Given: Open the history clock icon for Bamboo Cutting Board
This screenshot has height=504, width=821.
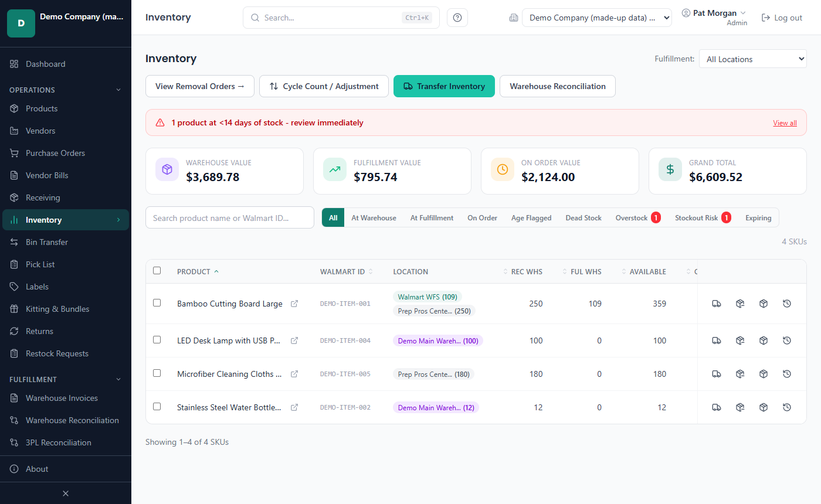Looking at the screenshot, I should click(787, 304).
